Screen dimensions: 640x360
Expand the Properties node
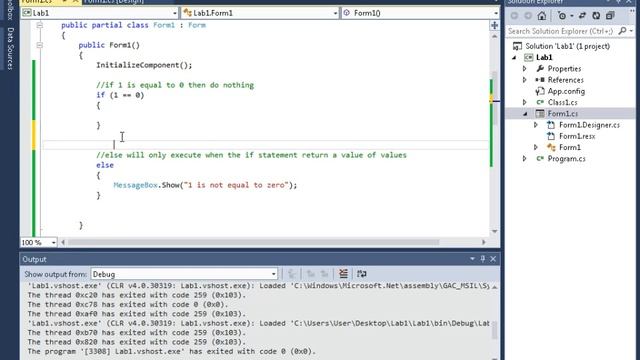(x=525, y=69)
